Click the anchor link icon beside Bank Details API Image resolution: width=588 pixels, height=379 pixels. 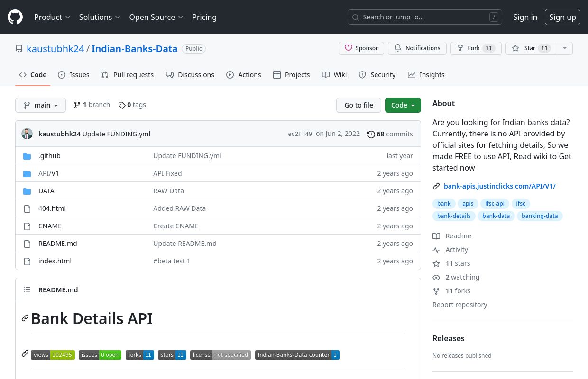point(25,318)
